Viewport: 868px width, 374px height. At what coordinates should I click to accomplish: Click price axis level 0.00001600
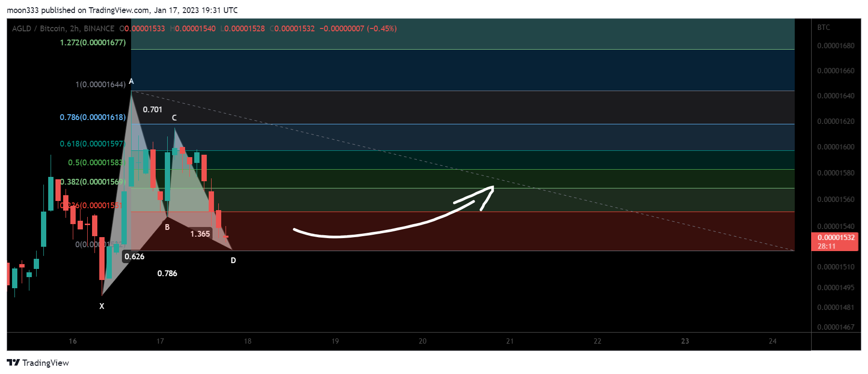click(x=836, y=147)
